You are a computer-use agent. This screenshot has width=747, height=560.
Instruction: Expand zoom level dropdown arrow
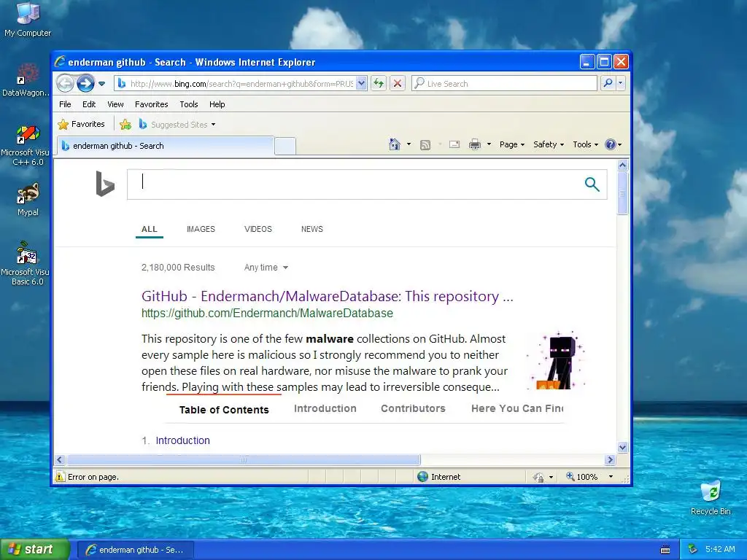(x=611, y=477)
